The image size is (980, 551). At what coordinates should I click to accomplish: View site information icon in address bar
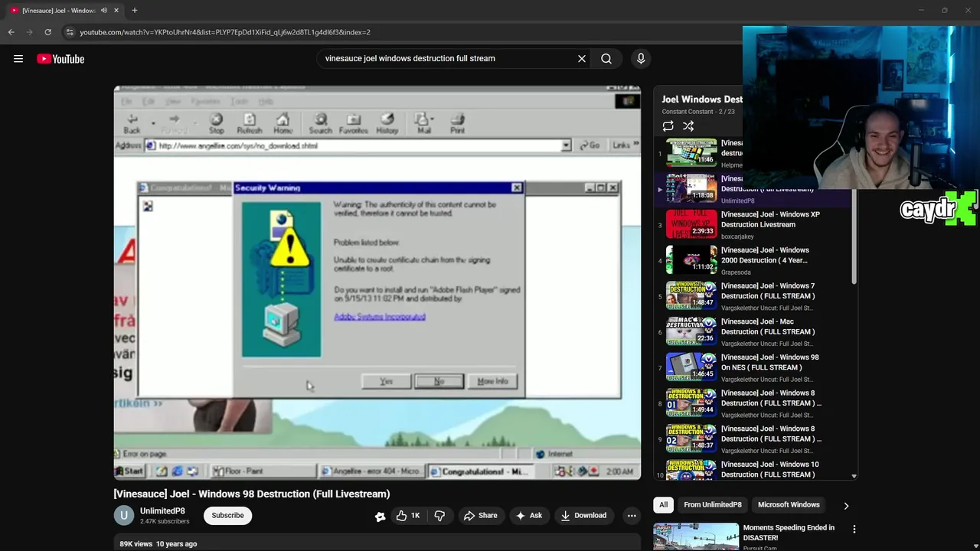[70, 32]
